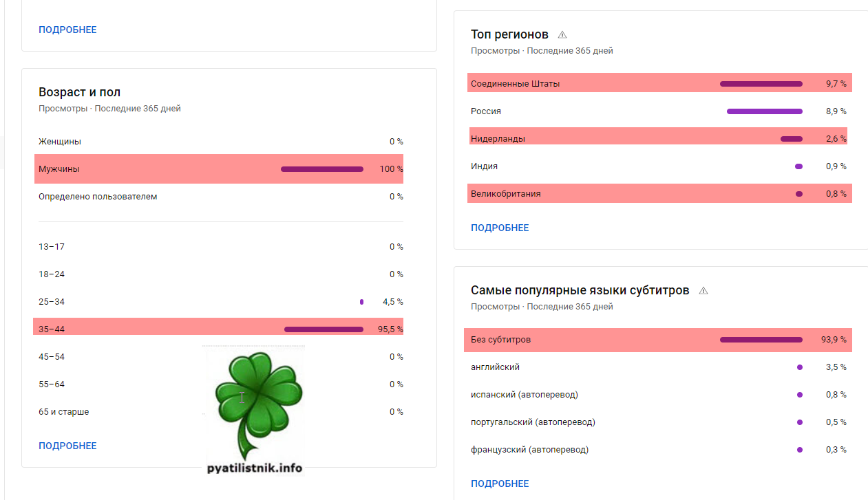Click the Индия region dot marker
The image size is (868, 500).
(x=798, y=166)
